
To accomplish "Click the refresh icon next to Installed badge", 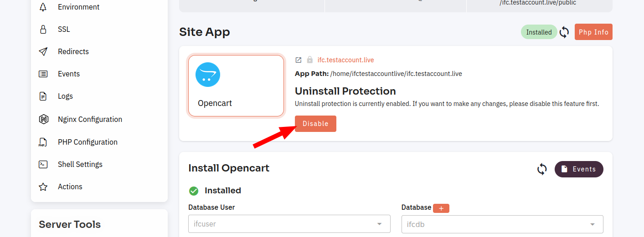I will (564, 32).
